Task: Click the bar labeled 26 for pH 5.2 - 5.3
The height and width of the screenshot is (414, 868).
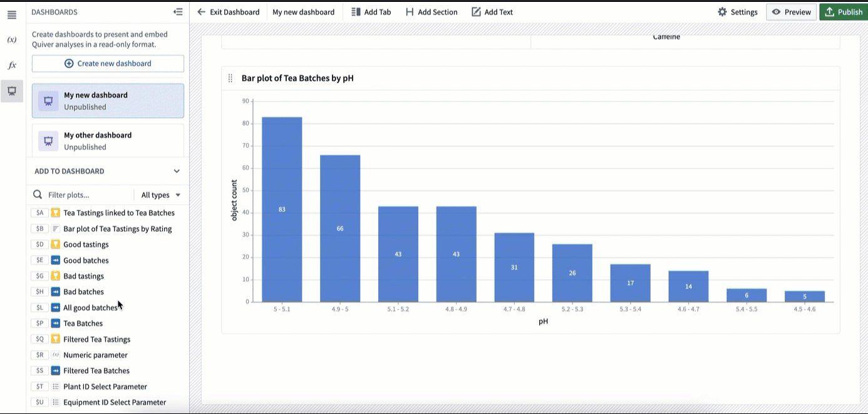Action: tap(572, 273)
